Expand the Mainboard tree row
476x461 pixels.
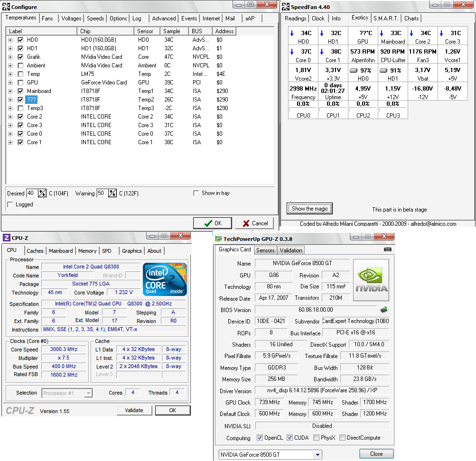[10, 91]
